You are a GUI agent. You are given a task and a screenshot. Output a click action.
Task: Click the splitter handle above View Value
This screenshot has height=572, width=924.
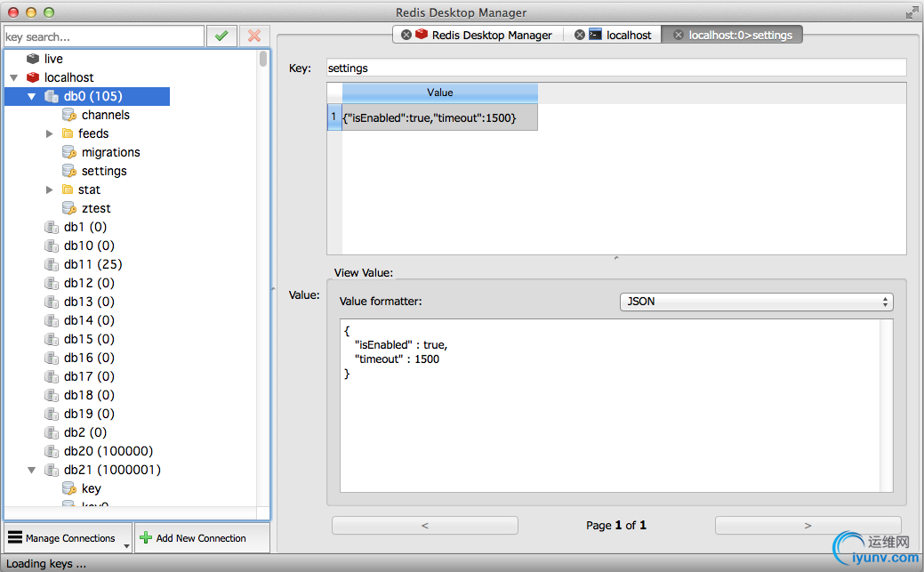(616, 258)
